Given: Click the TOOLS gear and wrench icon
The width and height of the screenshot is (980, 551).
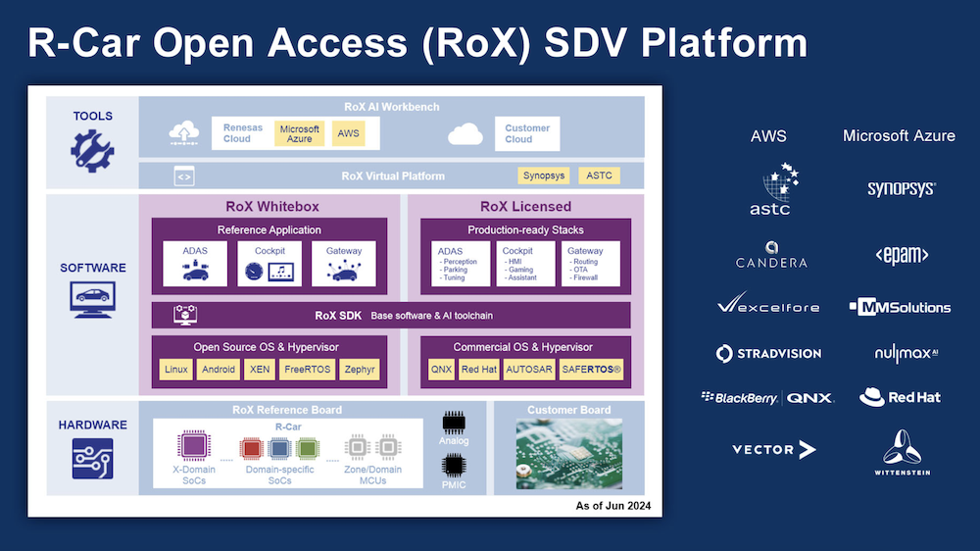Looking at the screenshot, I should 92,151.
